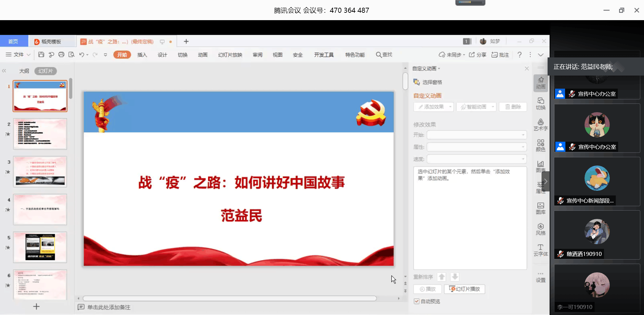This screenshot has width=644, height=315.
Task: Click the help question mark icon
Action: click(x=519, y=54)
